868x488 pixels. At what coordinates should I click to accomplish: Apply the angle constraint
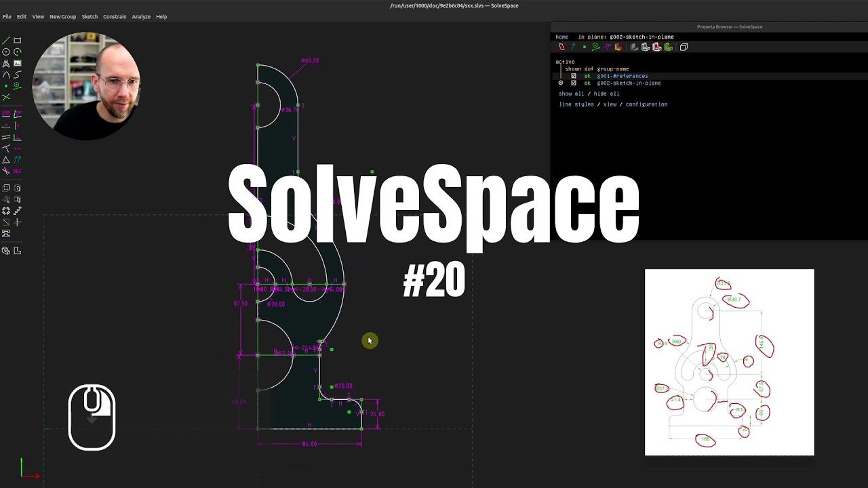[x=17, y=113]
